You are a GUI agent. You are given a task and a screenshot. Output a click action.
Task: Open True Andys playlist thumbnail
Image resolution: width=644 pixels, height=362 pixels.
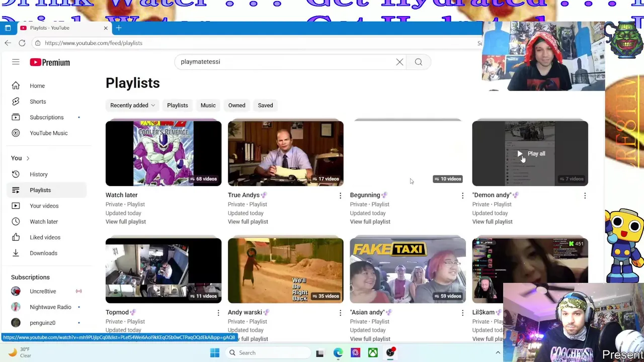point(286,153)
